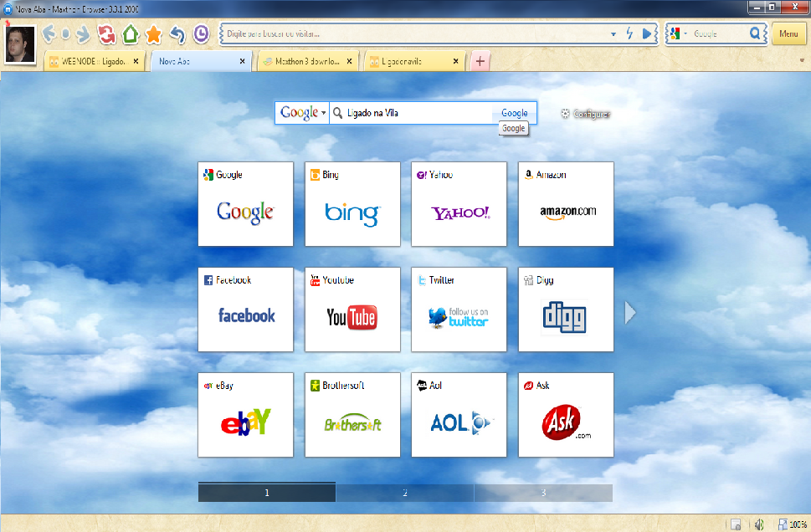Open the Bing quick dial thumbnail
The image size is (811, 532).
tap(352, 204)
